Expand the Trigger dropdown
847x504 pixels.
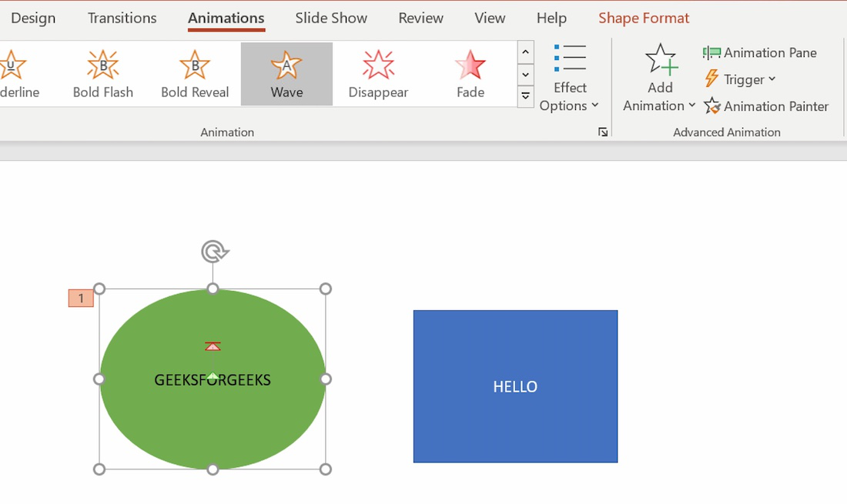740,79
